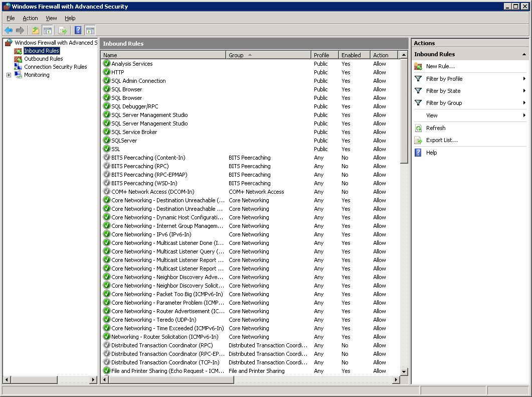This screenshot has height=397, width=532.
Task: Click the green checkmark beside SQL Browser
Action: 107,89
